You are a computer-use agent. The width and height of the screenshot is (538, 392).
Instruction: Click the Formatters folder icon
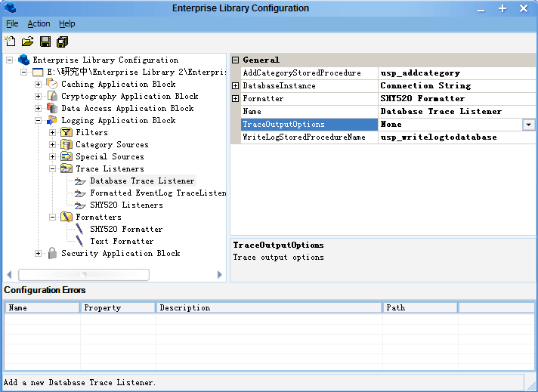[x=66, y=217]
